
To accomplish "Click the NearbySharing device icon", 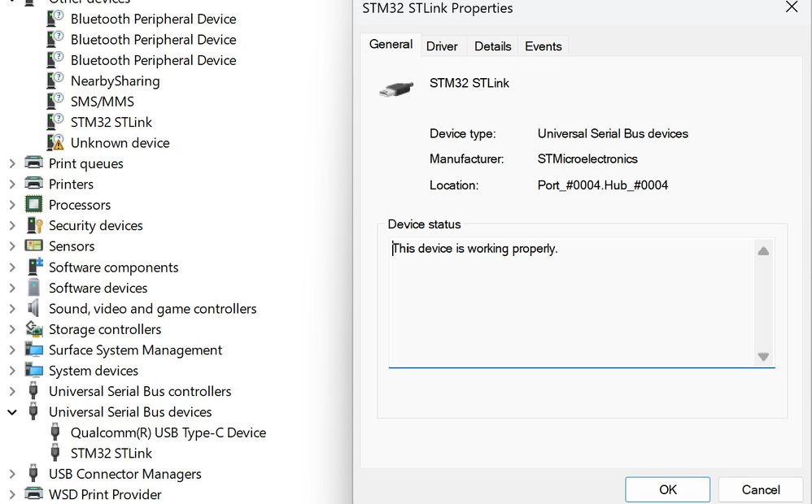I will tap(55, 80).
